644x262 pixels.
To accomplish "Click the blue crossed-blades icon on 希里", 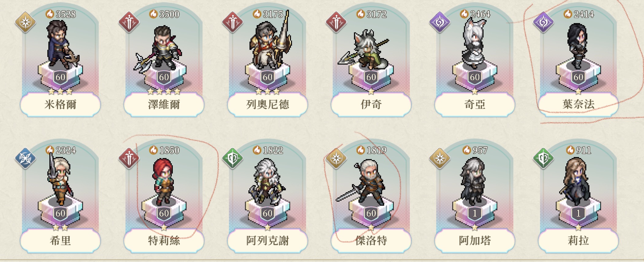I will coord(25,158).
